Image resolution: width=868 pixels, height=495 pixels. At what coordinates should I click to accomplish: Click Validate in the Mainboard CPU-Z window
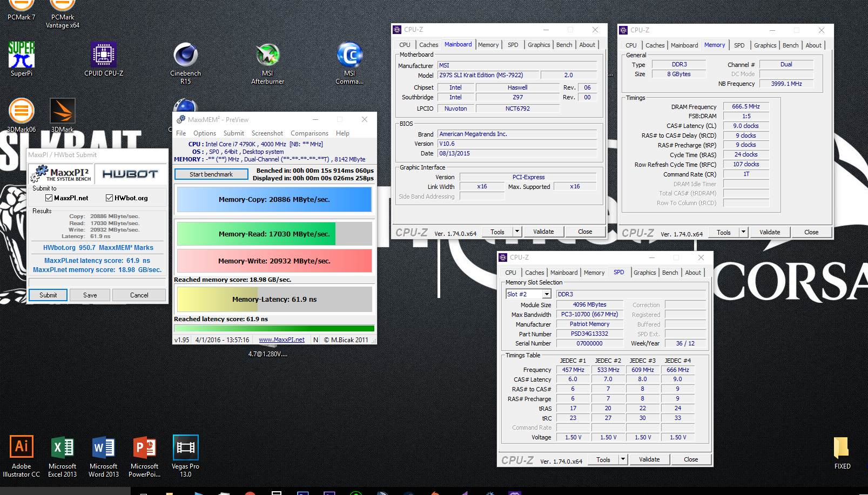pos(543,232)
